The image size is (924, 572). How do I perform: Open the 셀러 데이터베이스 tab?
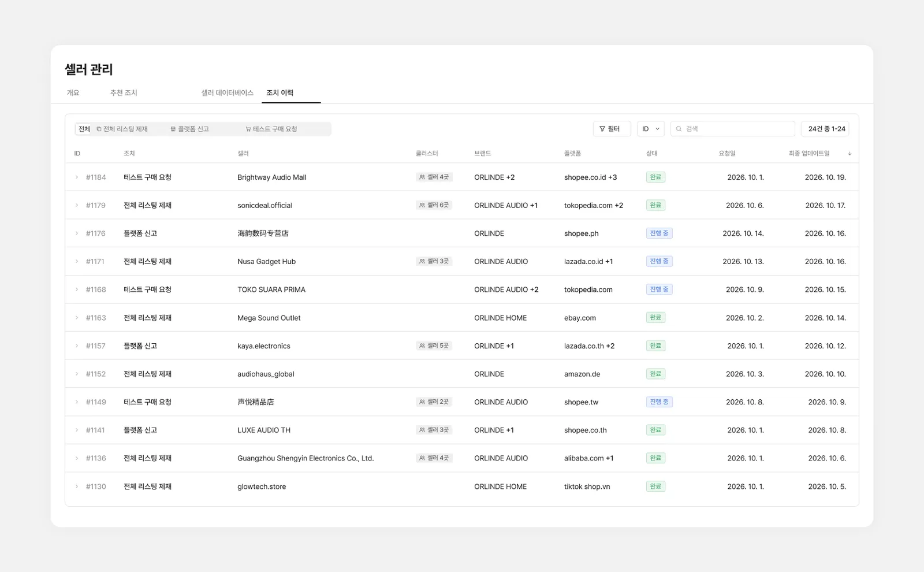(227, 92)
